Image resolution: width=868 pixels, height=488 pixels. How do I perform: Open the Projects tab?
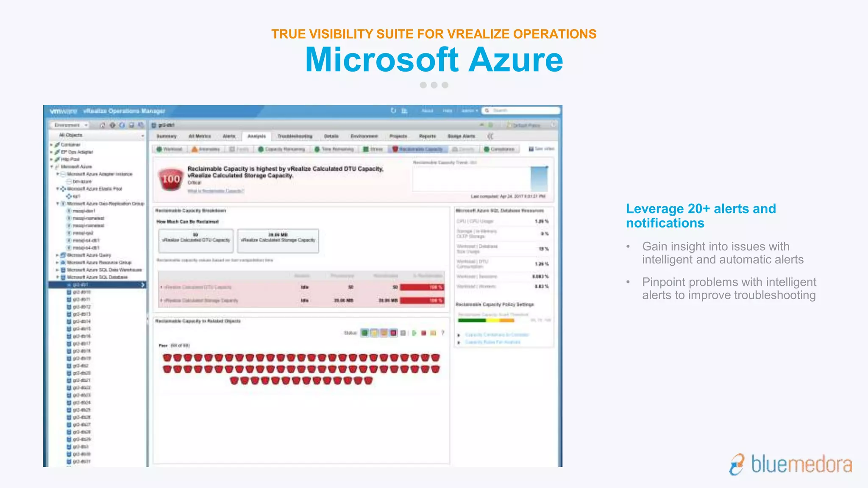click(398, 136)
